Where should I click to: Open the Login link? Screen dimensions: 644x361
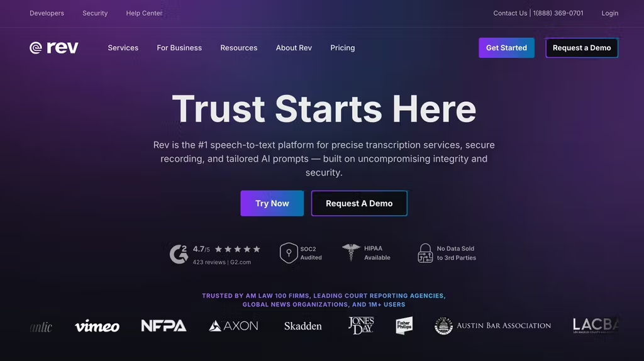tap(610, 13)
